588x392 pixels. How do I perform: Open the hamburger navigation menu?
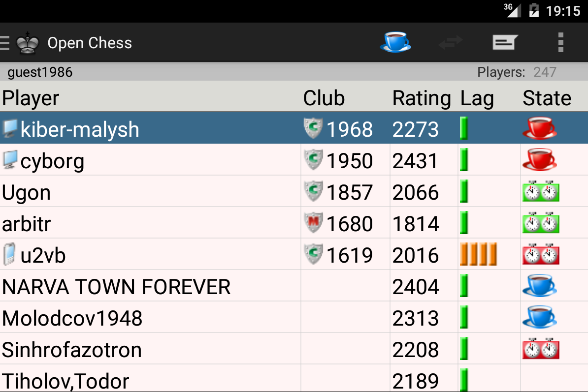pos(4,43)
